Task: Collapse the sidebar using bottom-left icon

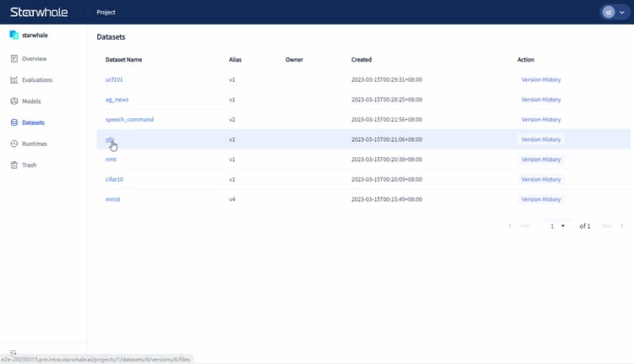Action: (x=14, y=352)
